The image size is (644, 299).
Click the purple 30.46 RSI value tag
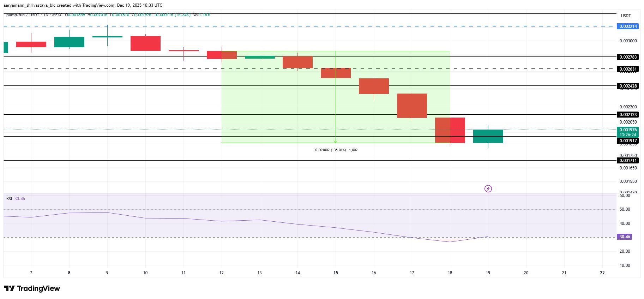click(625, 237)
